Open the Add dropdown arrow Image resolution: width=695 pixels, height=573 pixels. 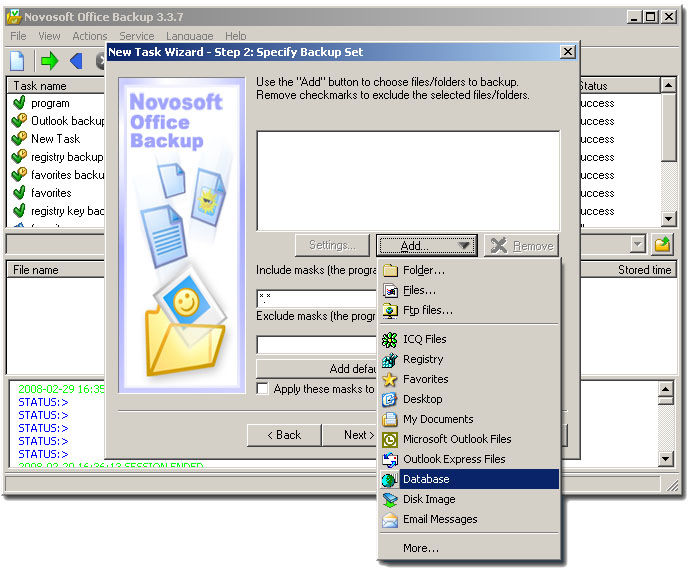coord(464,246)
